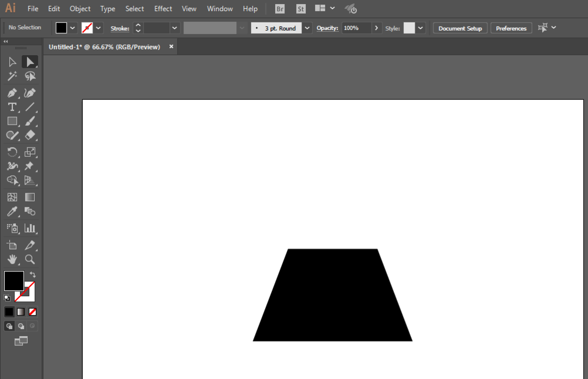Select the Magic Wand tool
This screenshot has width=588, height=379.
12,76
